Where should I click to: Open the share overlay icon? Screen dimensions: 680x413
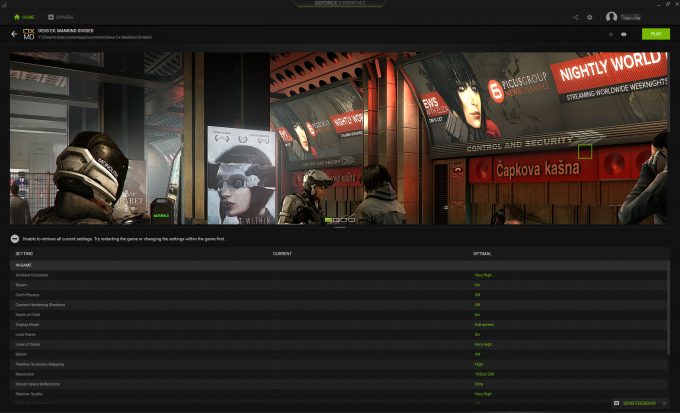click(575, 17)
